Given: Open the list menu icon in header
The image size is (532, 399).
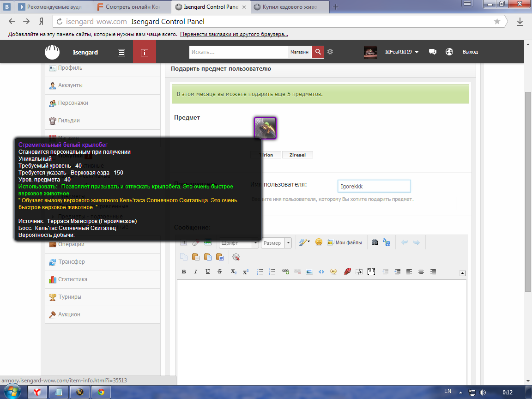Looking at the screenshot, I should (x=121, y=52).
